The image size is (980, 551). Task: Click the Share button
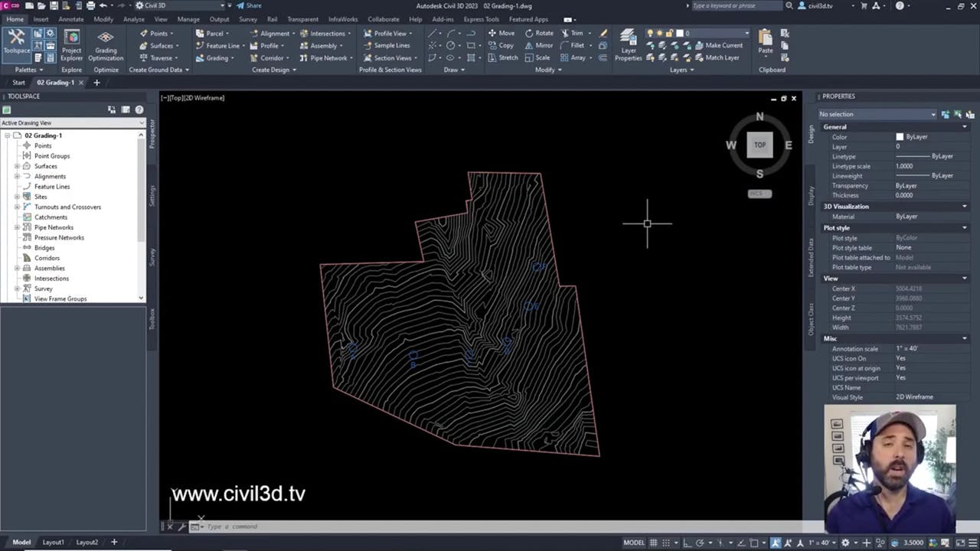(x=249, y=5)
